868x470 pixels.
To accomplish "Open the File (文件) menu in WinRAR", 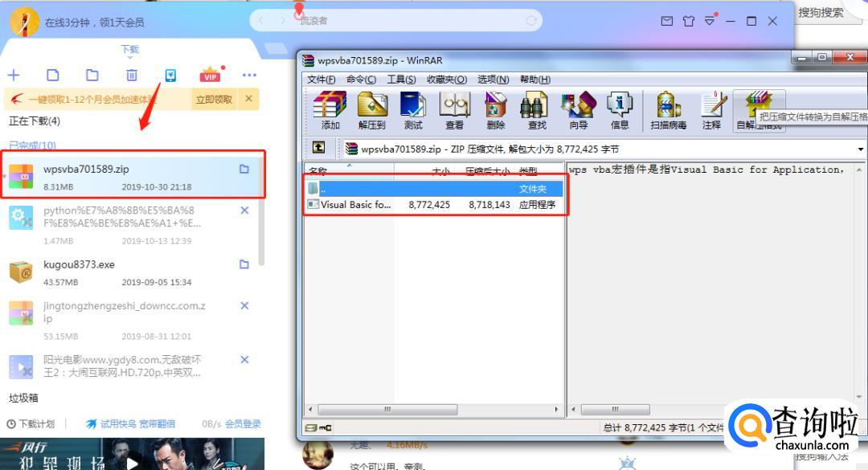I will click(x=321, y=80).
